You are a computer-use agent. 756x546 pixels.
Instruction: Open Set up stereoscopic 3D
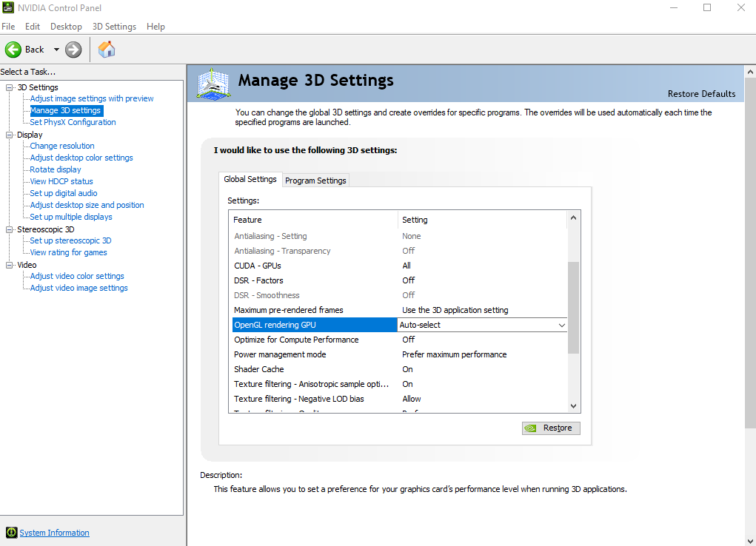tap(70, 240)
